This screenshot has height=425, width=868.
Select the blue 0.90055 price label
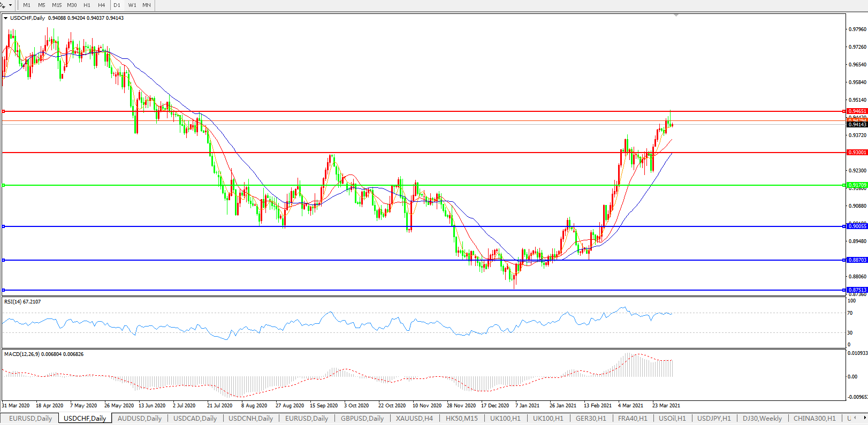click(x=857, y=226)
